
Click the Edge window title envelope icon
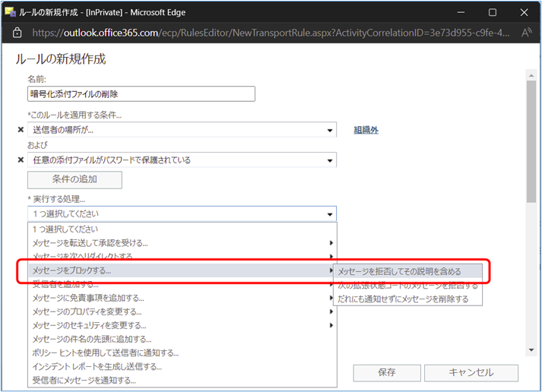point(11,12)
